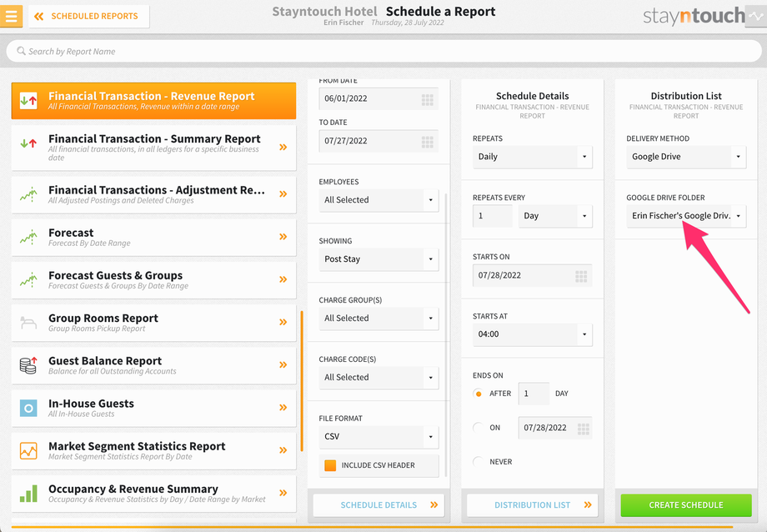Open the hamburger main menu
767x532 pixels.
tap(11, 16)
